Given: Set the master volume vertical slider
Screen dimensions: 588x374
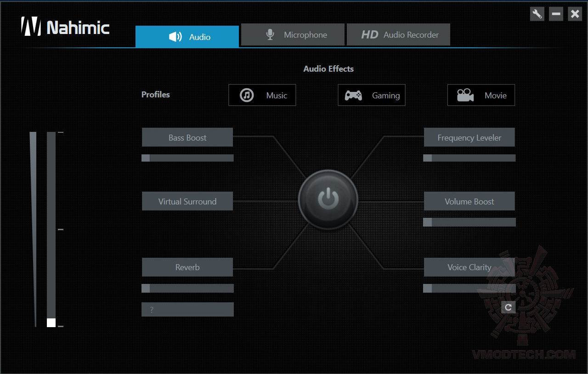Looking at the screenshot, I should pos(51,229).
